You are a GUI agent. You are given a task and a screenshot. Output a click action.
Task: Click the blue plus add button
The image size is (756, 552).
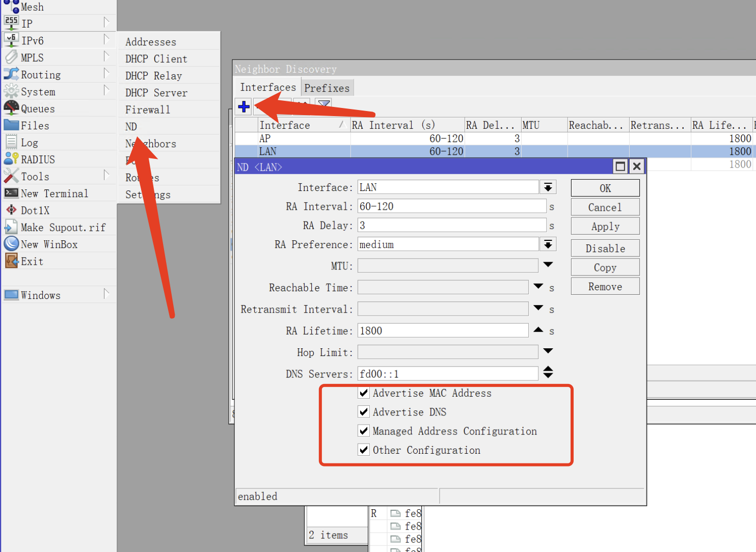coord(244,107)
